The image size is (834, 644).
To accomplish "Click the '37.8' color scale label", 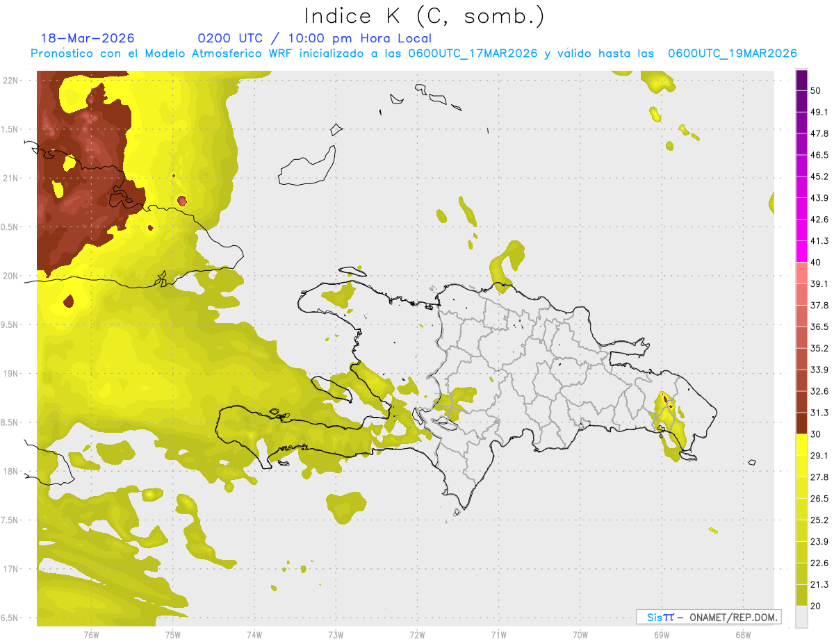I will 819,305.
